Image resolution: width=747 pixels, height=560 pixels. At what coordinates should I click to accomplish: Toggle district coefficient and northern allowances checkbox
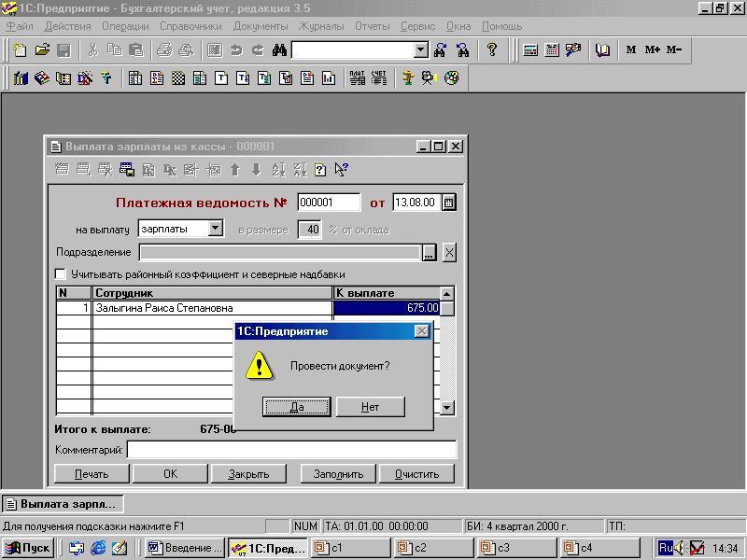tap(61, 274)
